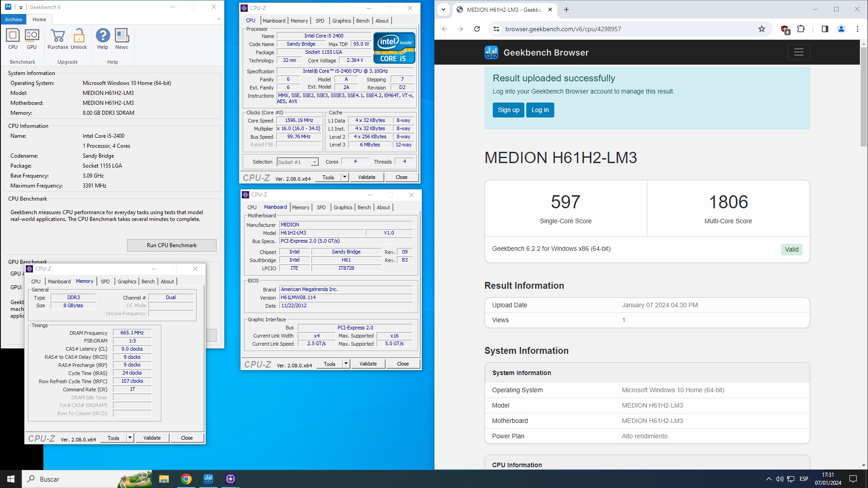Click the ESP language indicator in tray
The image size is (868, 488).
pos(804,479)
